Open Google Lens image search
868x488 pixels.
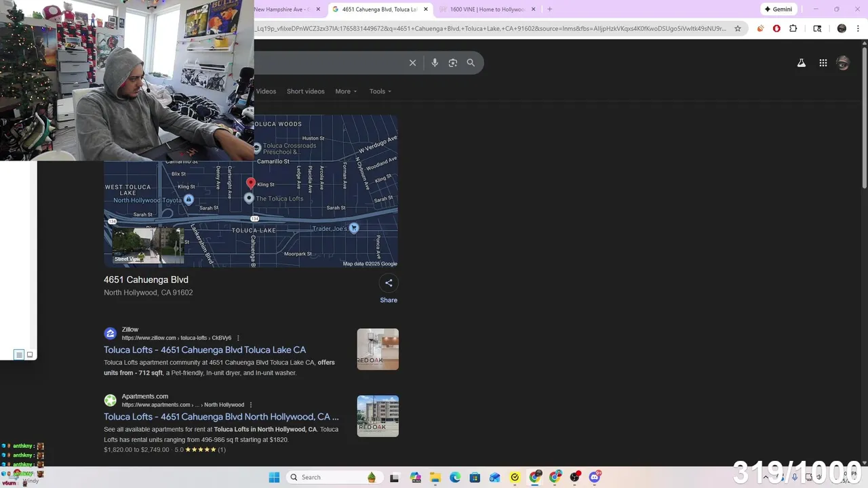(453, 62)
